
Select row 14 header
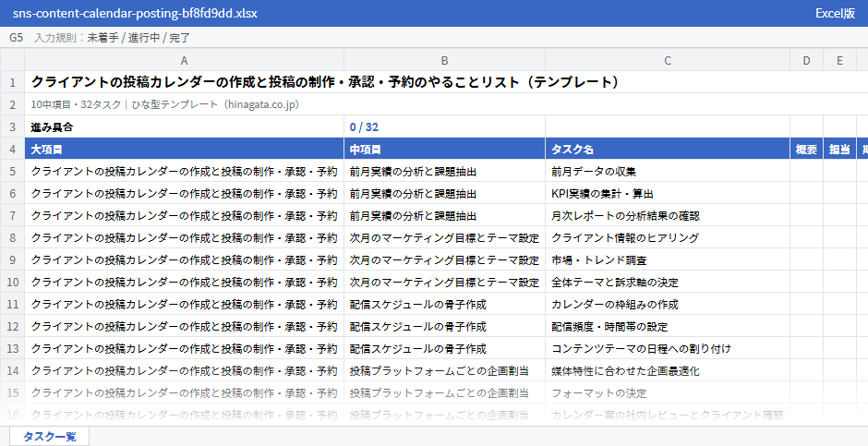[12, 370]
